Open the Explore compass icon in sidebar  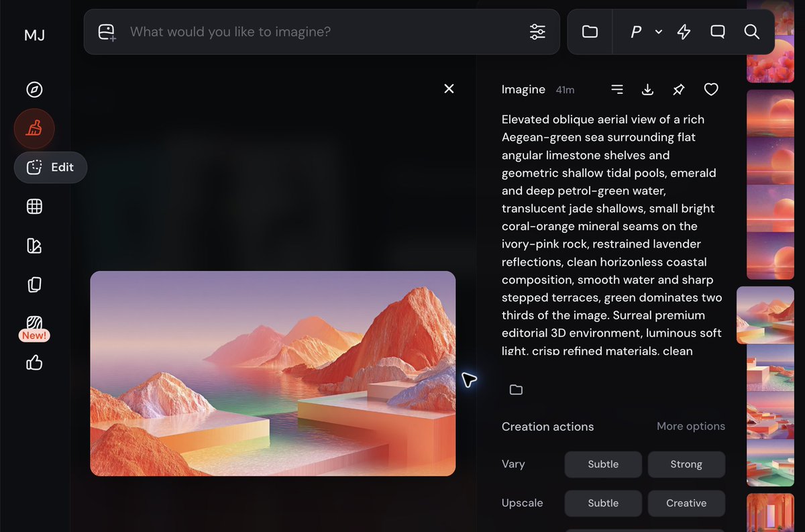tap(34, 89)
